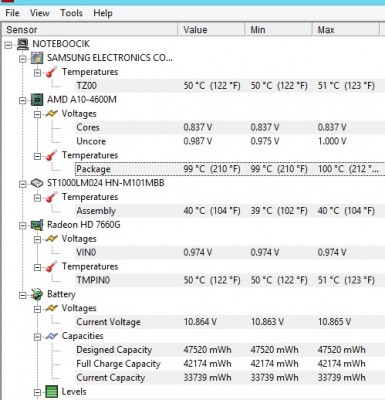This screenshot has width=385, height=400.
Task: Click the Samsung motherboard icon
Action: click(x=37, y=58)
